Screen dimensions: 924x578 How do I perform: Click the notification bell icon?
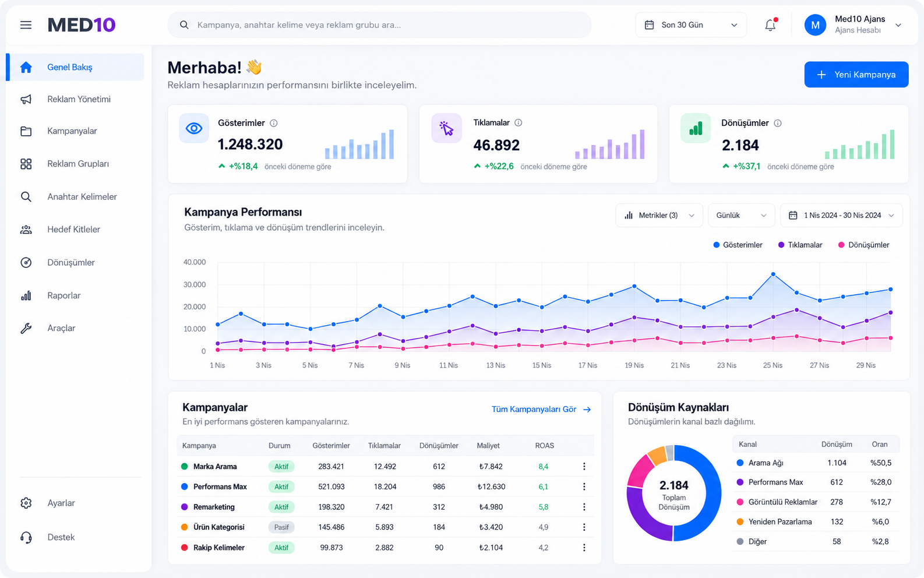[x=770, y=25]
